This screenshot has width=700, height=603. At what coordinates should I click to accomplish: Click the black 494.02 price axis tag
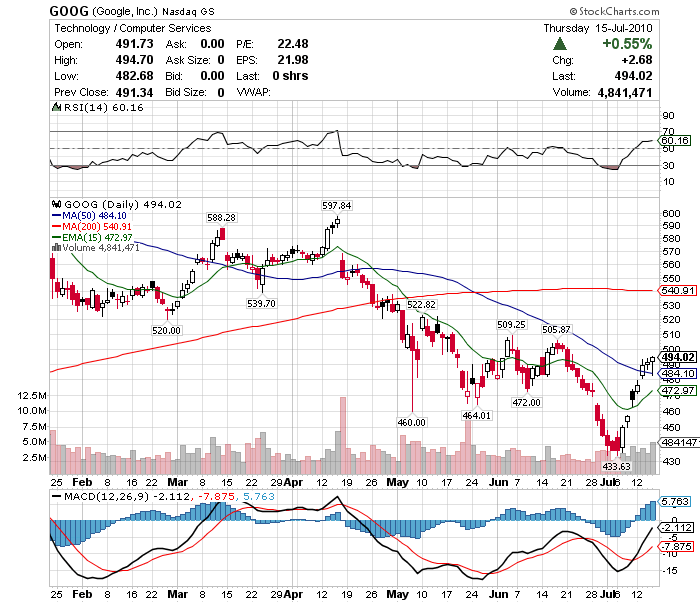677,357
